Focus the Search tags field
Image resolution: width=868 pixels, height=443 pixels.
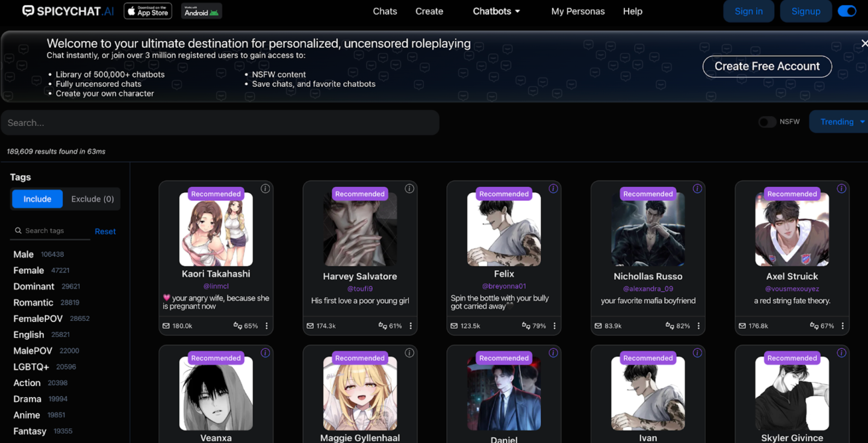50,231
